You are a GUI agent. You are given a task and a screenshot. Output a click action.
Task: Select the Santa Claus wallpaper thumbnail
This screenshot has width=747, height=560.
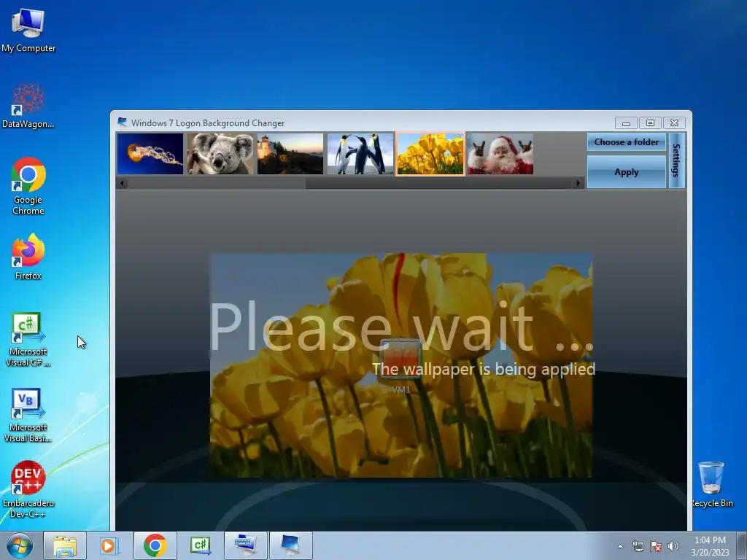[500, 153]
